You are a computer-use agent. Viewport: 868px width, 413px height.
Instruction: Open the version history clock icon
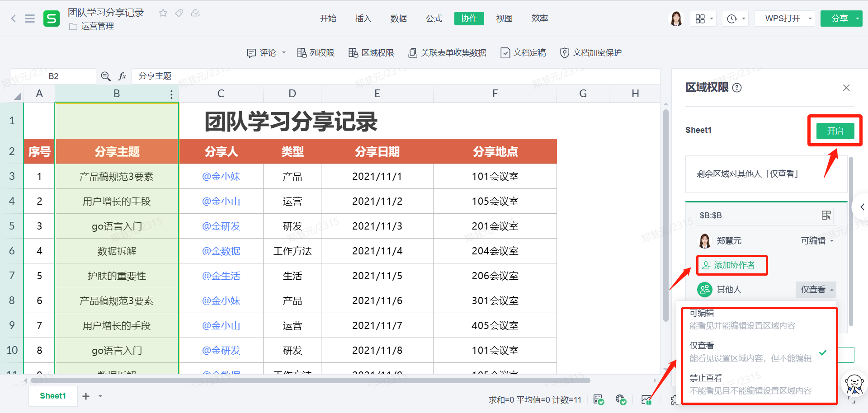pyautogui.click(x=731, y=19)
